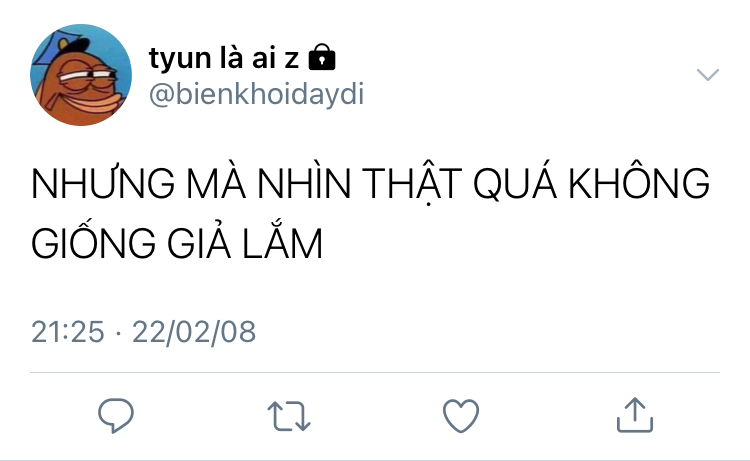The height and width of the screenshot is (461, 750).
Task: Click the 21:25 time stamp
Action: point(67,331)
